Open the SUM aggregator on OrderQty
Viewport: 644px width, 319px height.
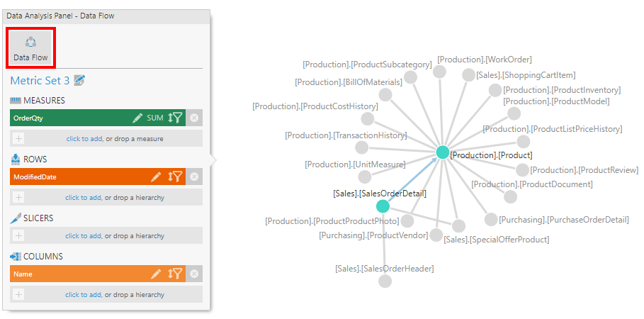[x=155, y=118]
